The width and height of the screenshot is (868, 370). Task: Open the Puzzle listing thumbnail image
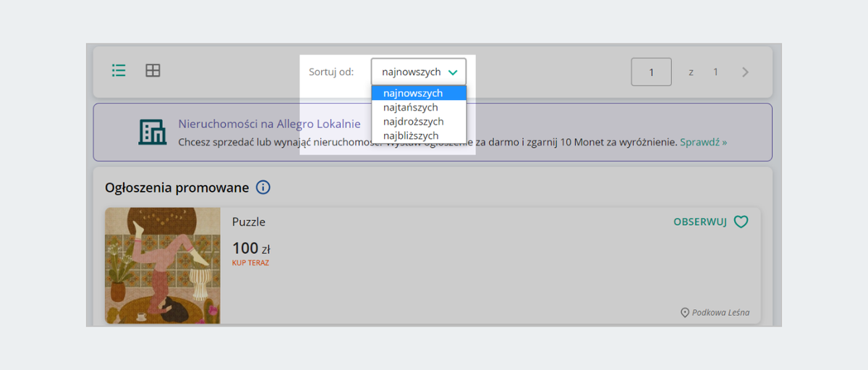(x=163, y=266)
